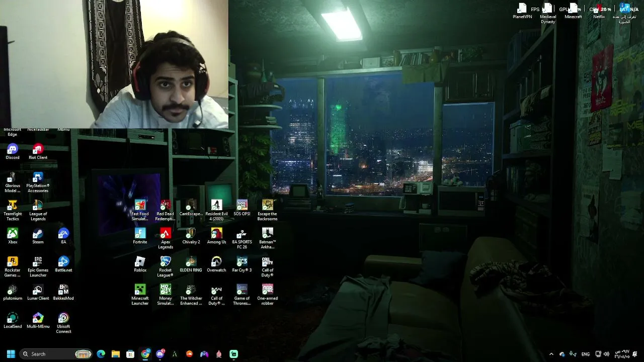Select The Witcher Enhanced desktop icon

[191, 295]
